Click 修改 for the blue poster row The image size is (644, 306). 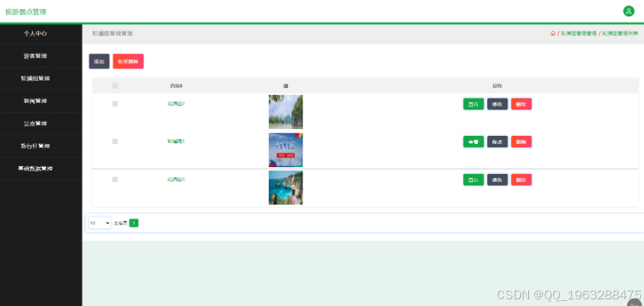tap(498, 142)
